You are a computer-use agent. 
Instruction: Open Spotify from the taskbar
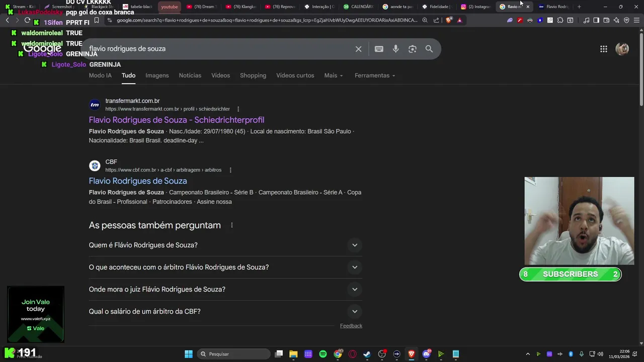(x=323, y=354)
